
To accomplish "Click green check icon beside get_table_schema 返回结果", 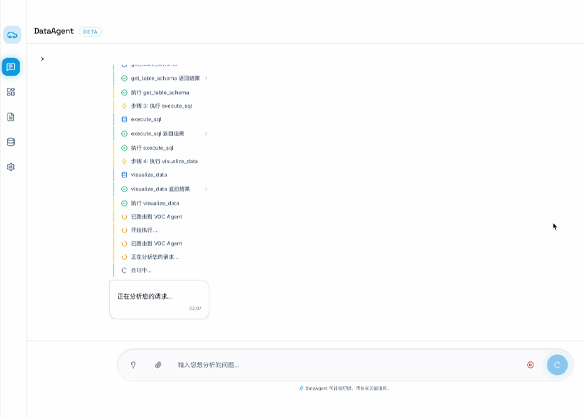I will (124, 78).
